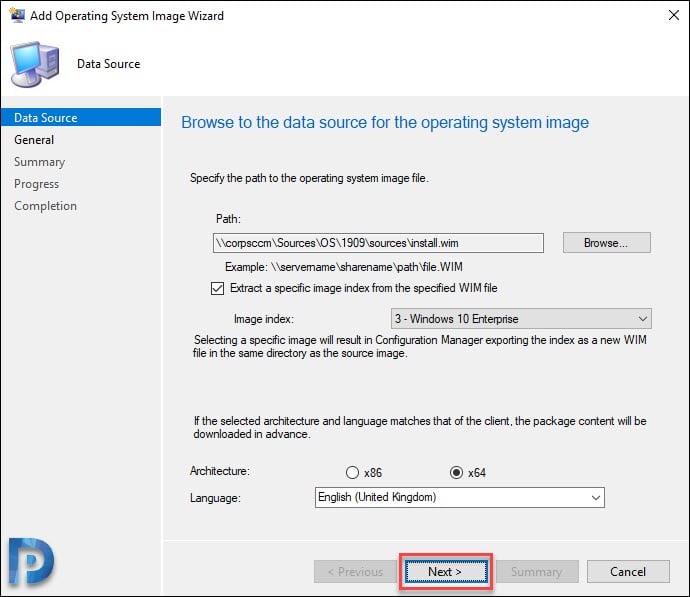Click into the Path input field

pos(378,243)
